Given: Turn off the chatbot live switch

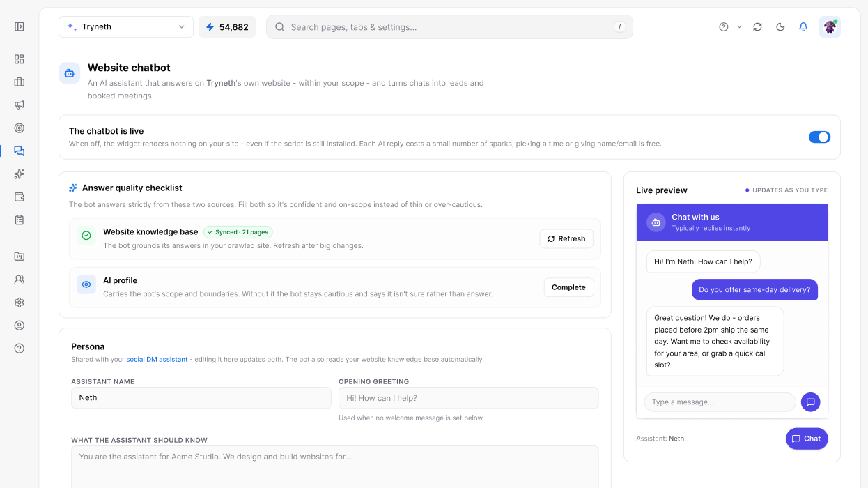Looking at the screenshot, I should 819,137.
